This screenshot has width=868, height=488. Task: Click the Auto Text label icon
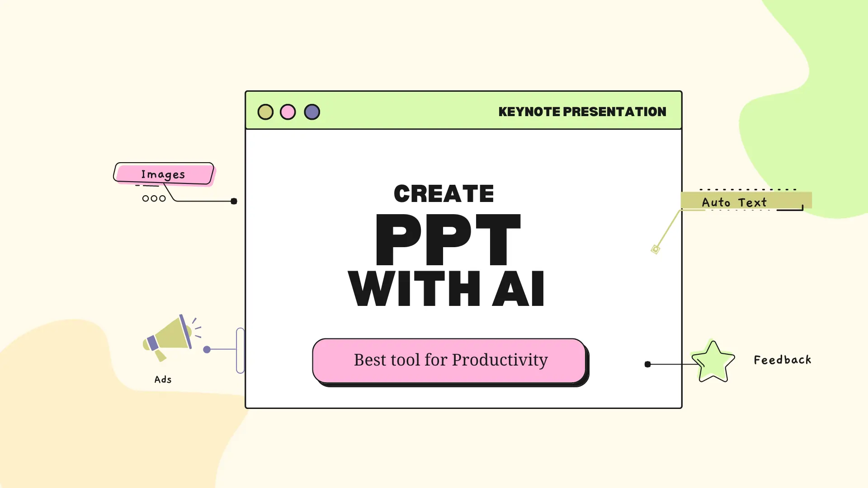tap(735, 202)
